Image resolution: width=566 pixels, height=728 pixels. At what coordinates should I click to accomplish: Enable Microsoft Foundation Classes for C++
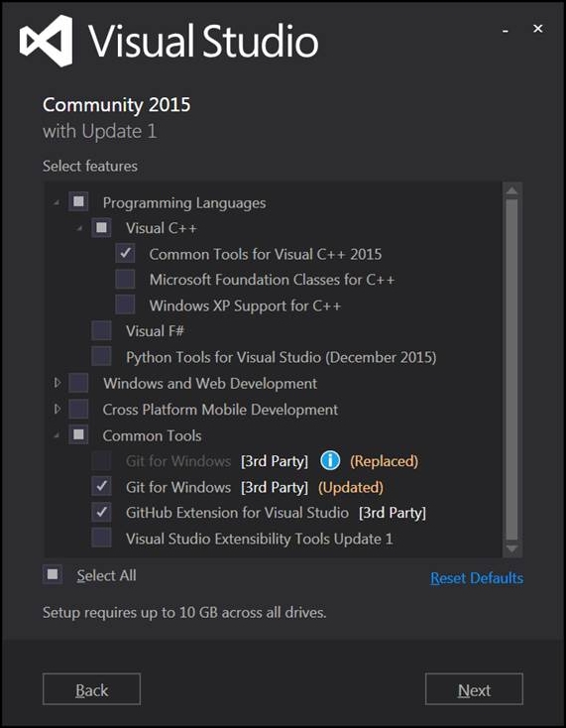[x=125, y=280]
